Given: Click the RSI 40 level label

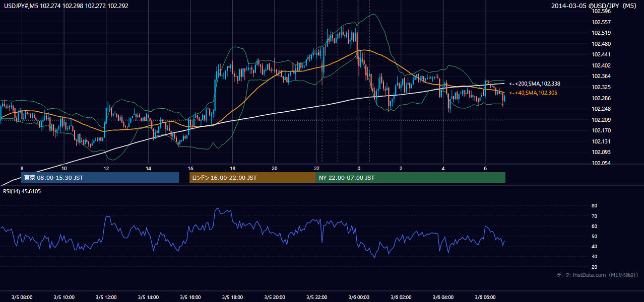Looking at the screenshot, I should point(594,246).
